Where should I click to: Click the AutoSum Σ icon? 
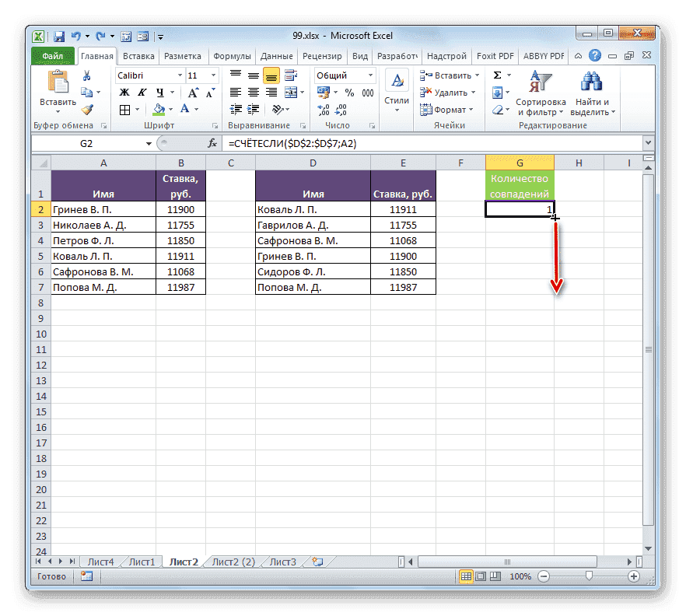point(495,74)
